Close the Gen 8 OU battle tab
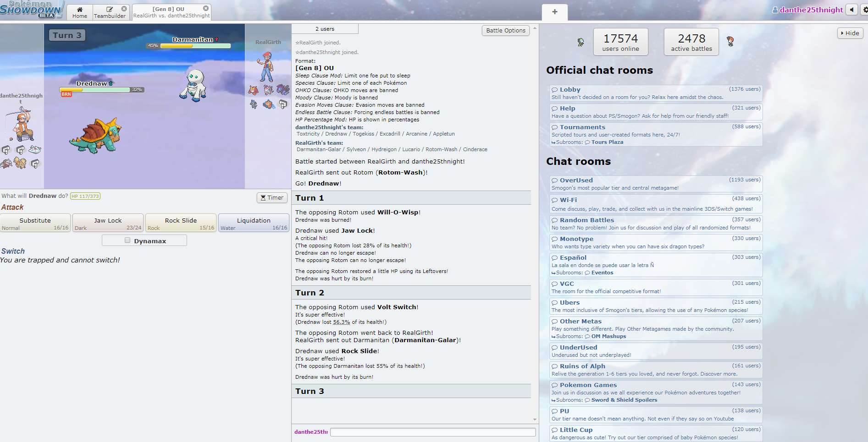Viewport: 868px width, 442px height. coord(206,8)
